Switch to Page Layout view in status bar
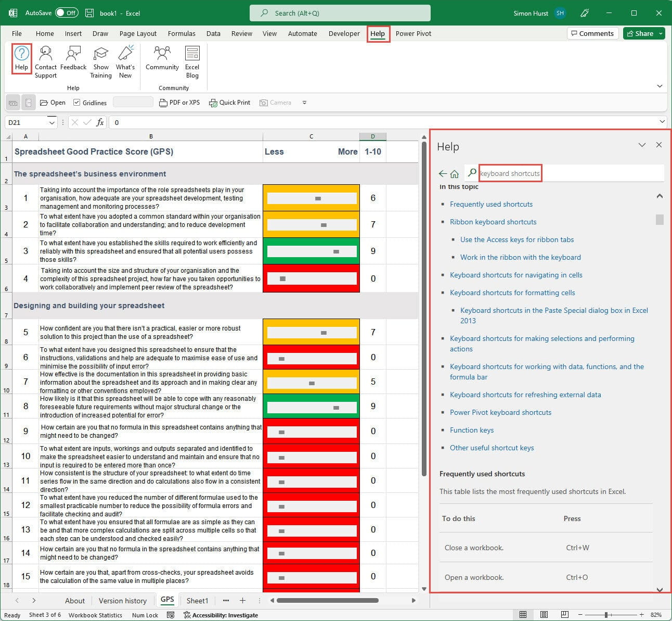Screen dimensions: 672x621 pyautogui.click(x=544, y=615)
